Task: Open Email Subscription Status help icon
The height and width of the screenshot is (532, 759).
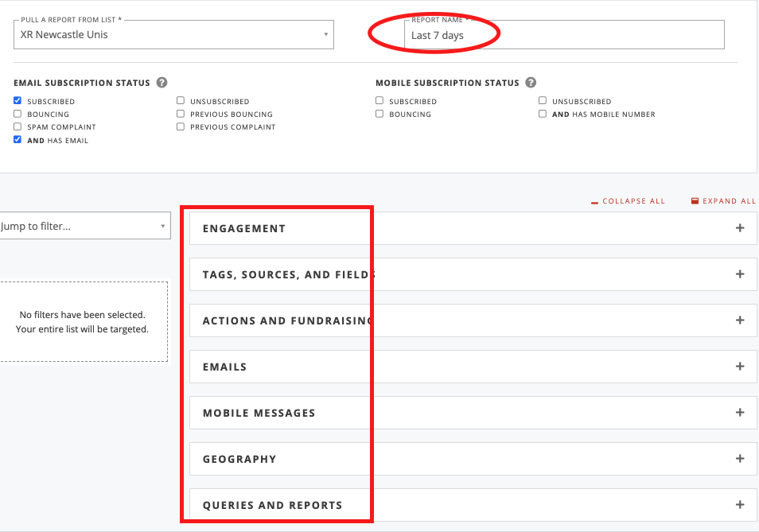Action: click(x=162, y=83)
